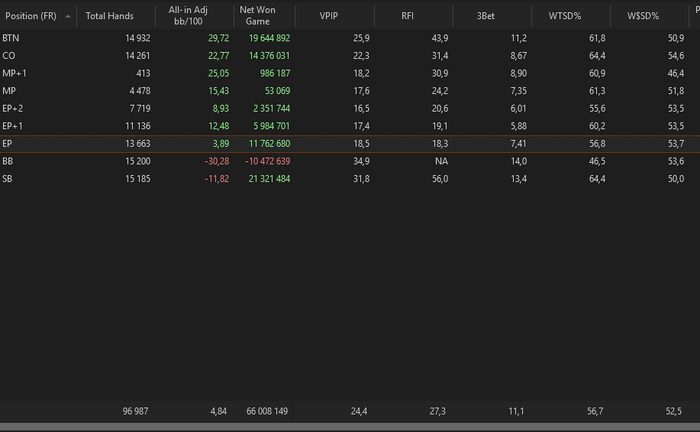Image resolution: width=700 pixels, height=432 pixels.
Task: Select the BB position row
Action: (350, 161)
